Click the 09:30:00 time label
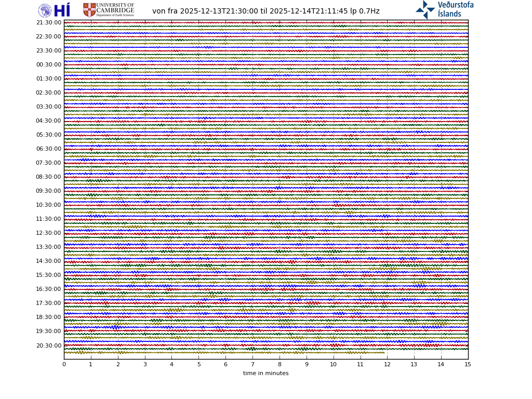The image size is (532, 399). pos(49,191)
